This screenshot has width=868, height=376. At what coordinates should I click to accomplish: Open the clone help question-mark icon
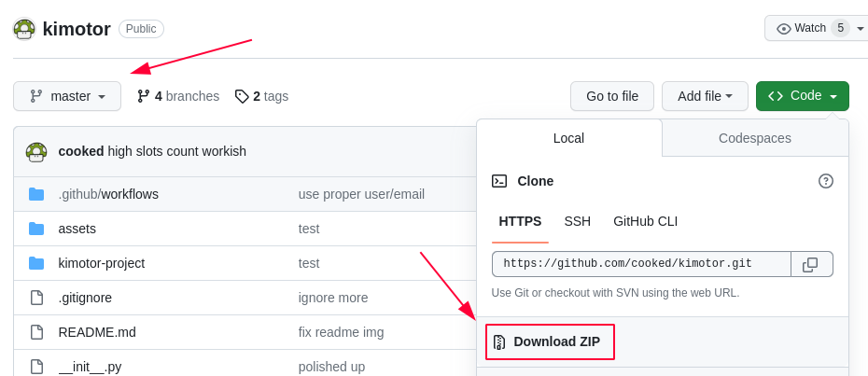tap(825, 181)
